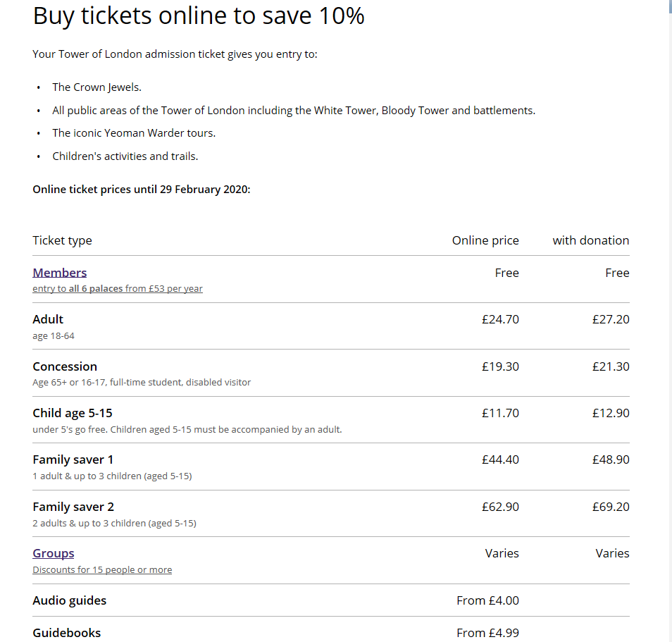Image resolution: width=672 pixels, height=642 pixels.
Task: Select Family saver 1 donation price £48.90
Action: (611, 459)
